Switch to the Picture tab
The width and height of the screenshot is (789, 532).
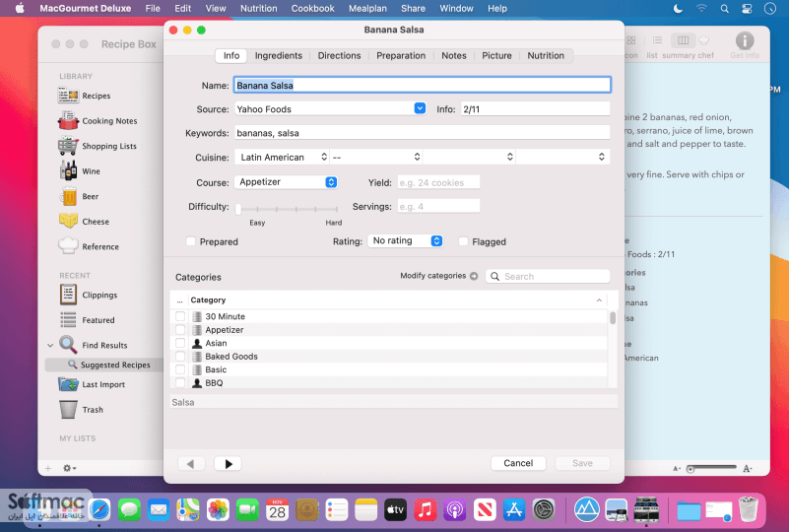tap(496, 55)
